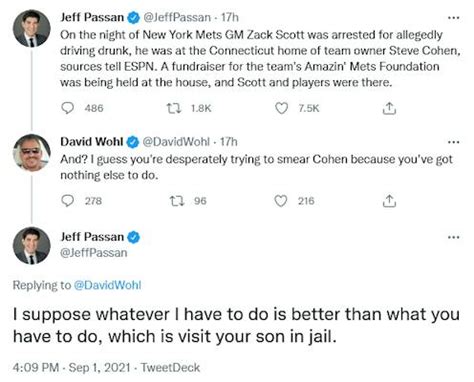This screenshot has width=474, height=382.
Task: Click the TweetDeck source label
Action: click(x=170, y=367)
